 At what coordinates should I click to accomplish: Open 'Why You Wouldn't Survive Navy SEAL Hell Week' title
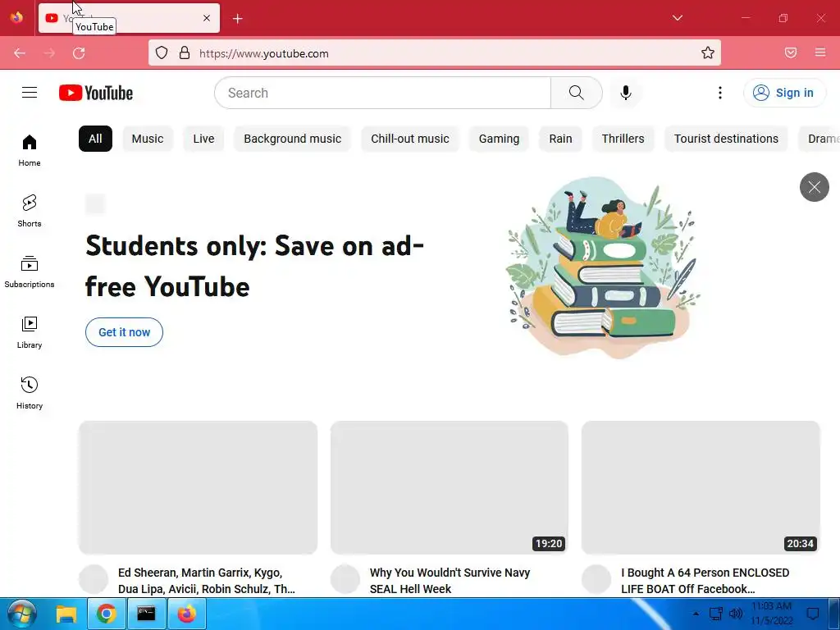click(x=450, y=581)
